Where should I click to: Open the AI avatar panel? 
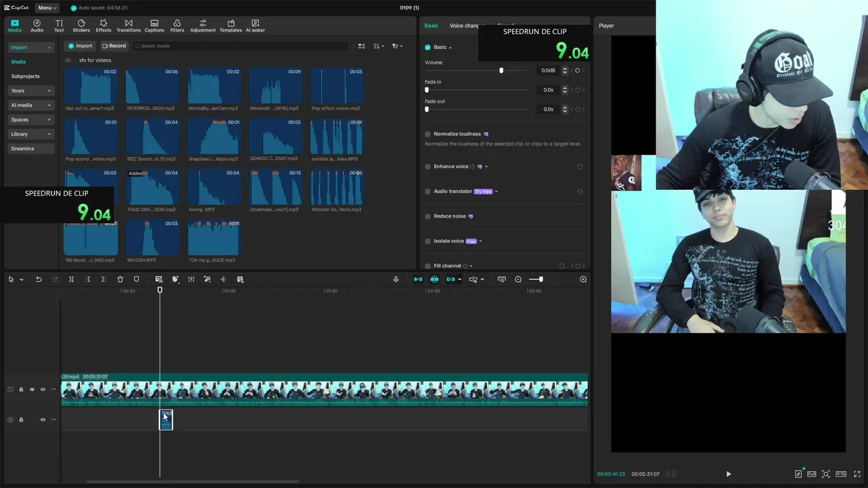click(x=255, y=26)
